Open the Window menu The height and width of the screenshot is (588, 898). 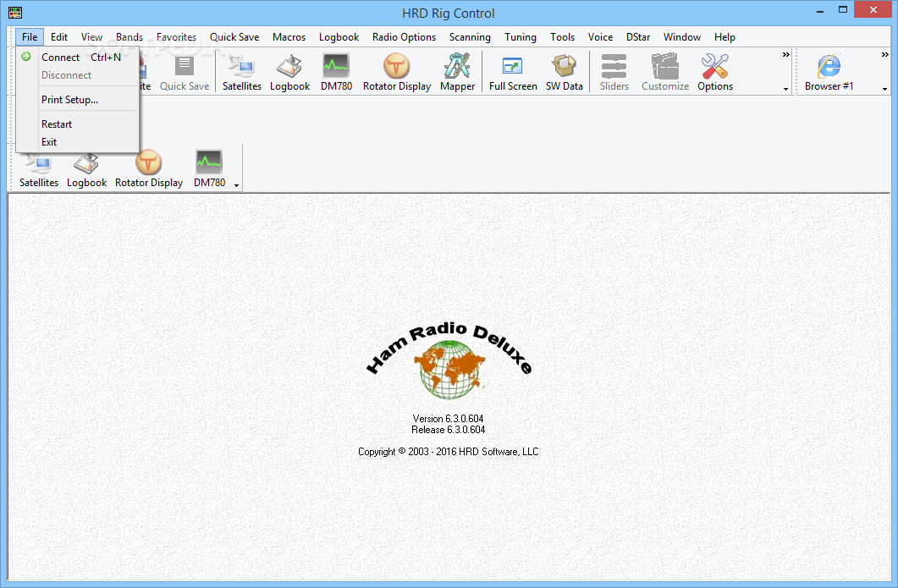(x=682, y=37)
